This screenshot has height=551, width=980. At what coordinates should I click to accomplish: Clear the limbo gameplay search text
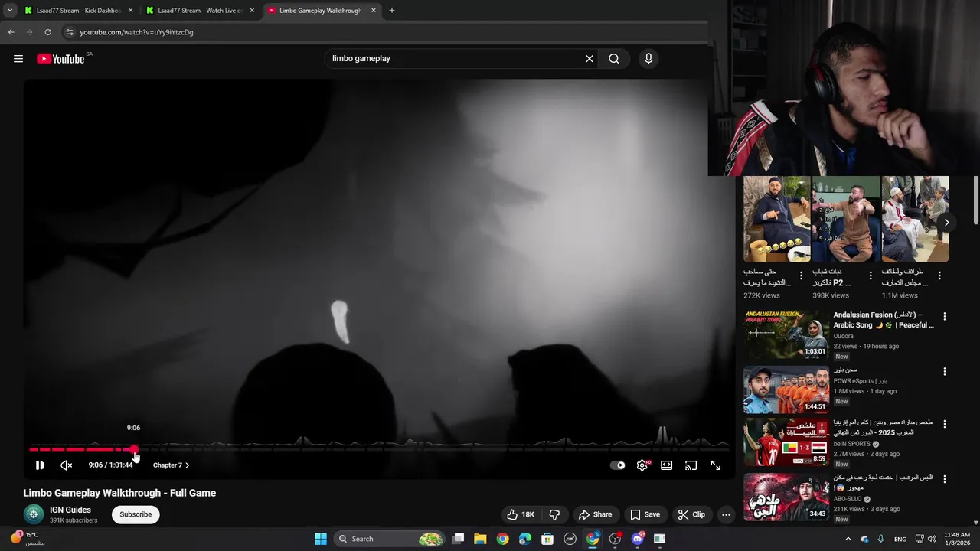click(x=590, y=59)
